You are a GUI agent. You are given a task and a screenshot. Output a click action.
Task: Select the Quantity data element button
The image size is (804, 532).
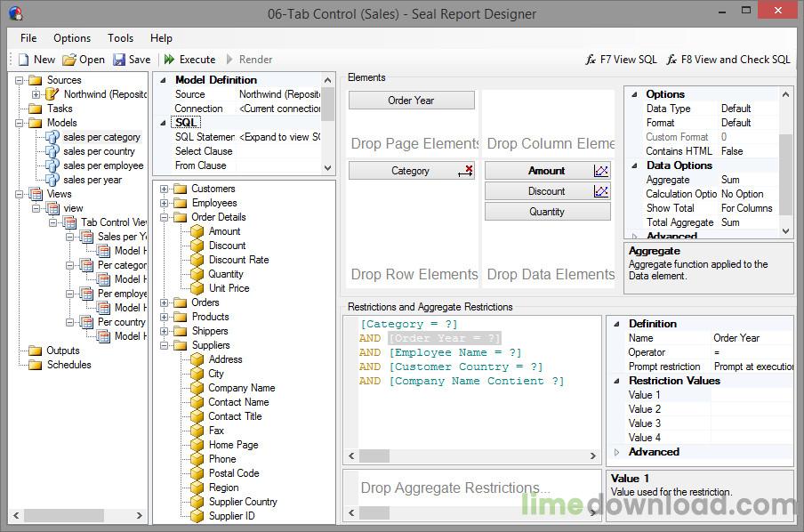[547, 212]
